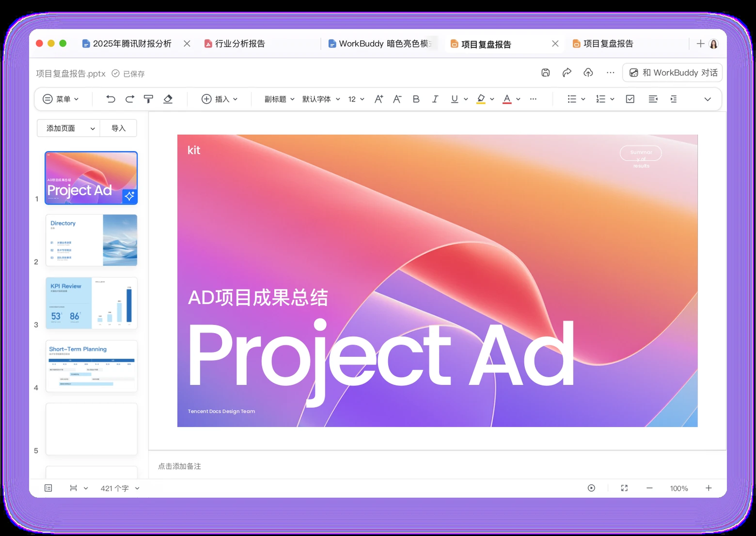756x536 pixels.
Task: Open the 菜单 menu
Action: coord(60,99)
